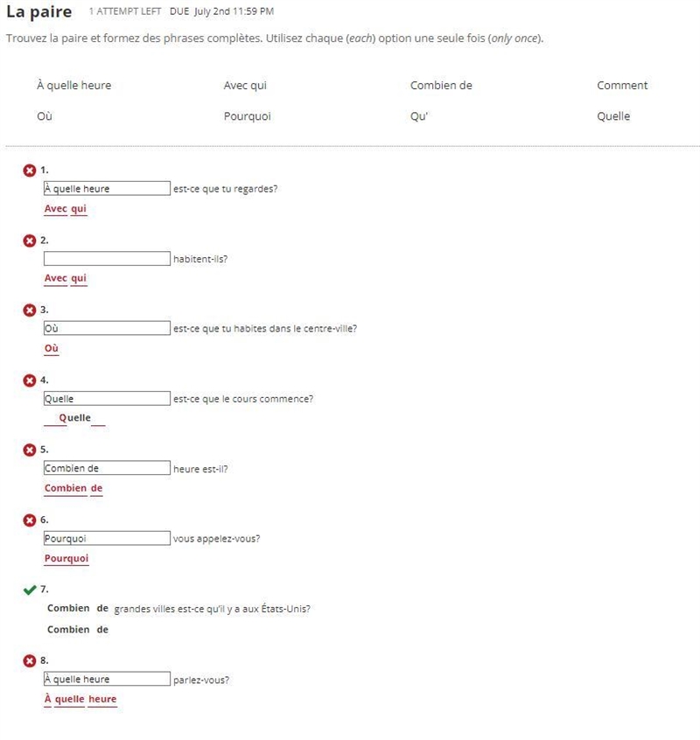700x740 pixels.
Task: Click the red error icon for question 2
Action: (x=29, y=241)
